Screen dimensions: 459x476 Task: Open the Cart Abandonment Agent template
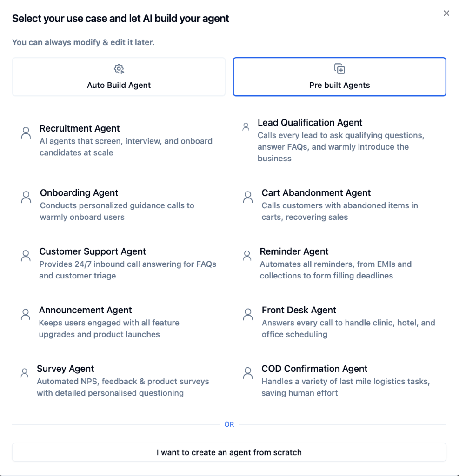point(316,193)
